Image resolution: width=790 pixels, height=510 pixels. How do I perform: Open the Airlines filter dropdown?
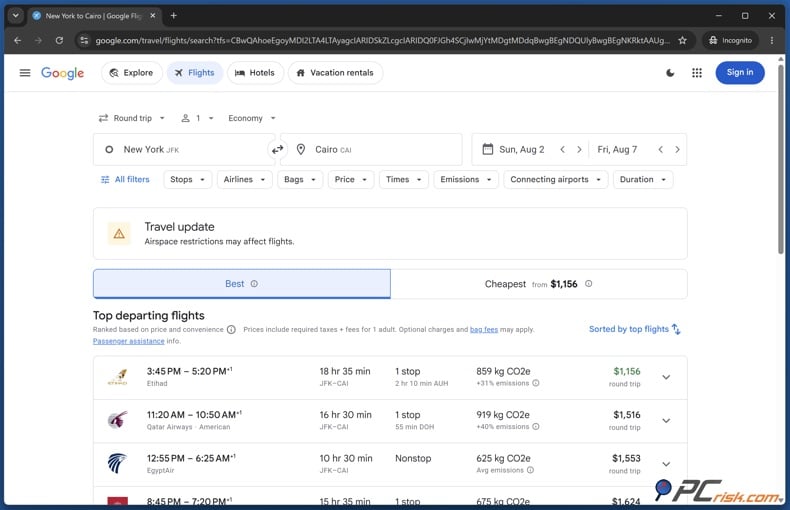(x=244, y=179)
